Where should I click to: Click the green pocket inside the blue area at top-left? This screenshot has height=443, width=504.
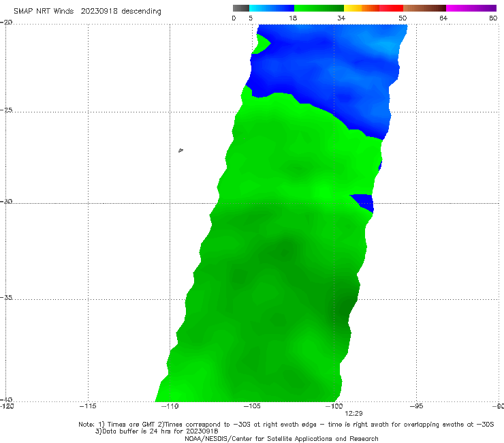pos(261,44)
